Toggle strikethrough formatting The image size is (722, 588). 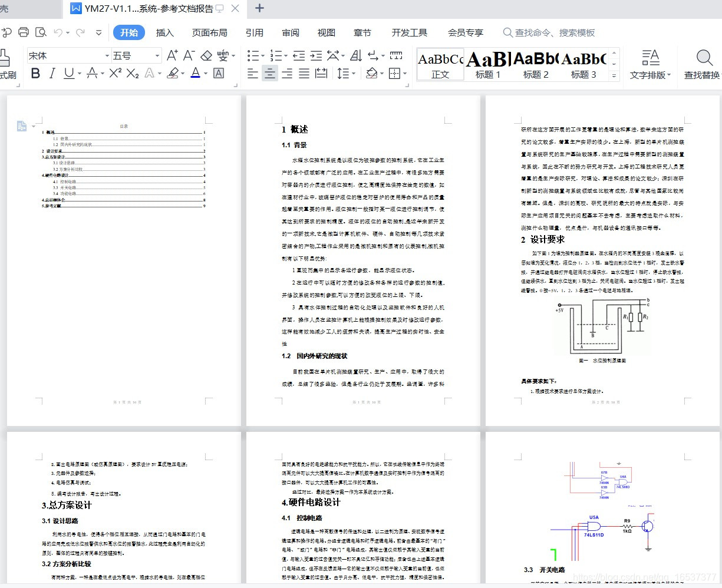click(x=92, y=73)
